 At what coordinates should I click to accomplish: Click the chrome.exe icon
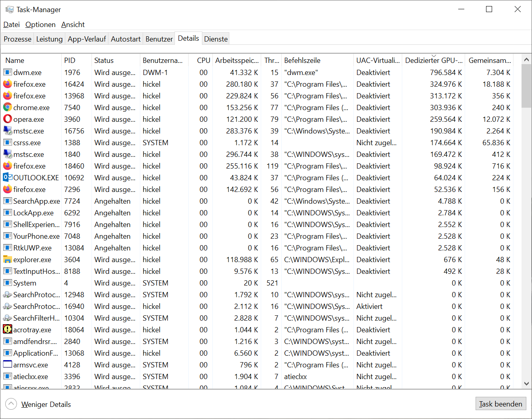tap(8, 108)
